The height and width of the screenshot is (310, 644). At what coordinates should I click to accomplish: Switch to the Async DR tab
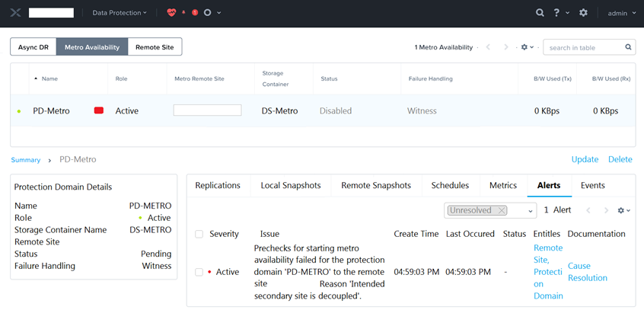click(x=33, y=47)
